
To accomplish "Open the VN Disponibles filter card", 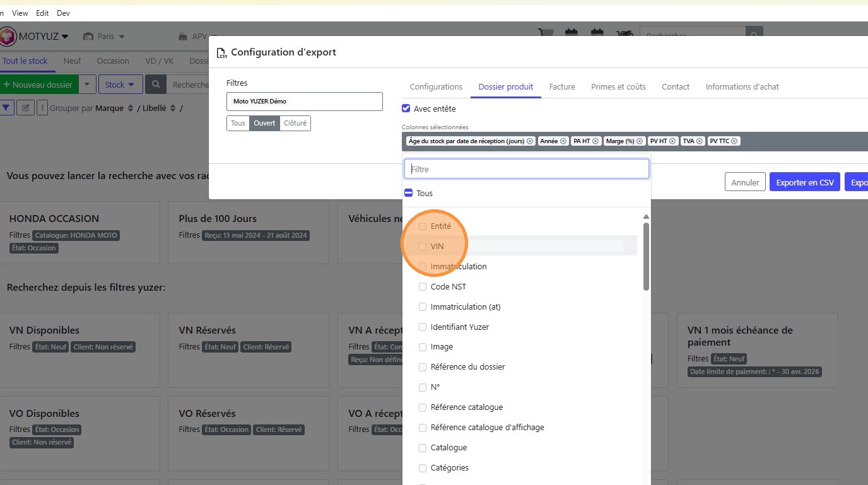I will [x=80, y=350].
